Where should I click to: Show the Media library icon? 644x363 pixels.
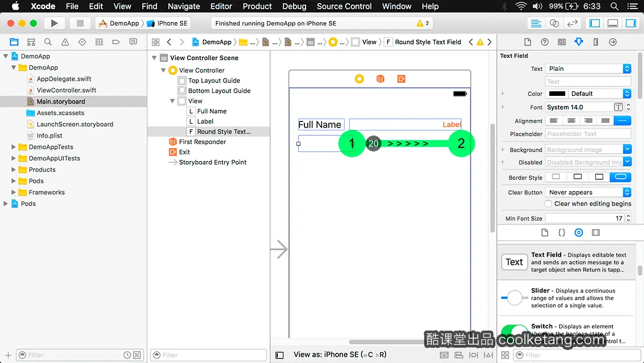(x=596, y=233)
